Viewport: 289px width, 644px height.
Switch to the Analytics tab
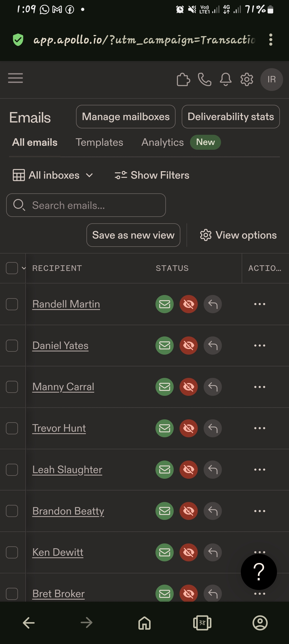click(162, 142)
